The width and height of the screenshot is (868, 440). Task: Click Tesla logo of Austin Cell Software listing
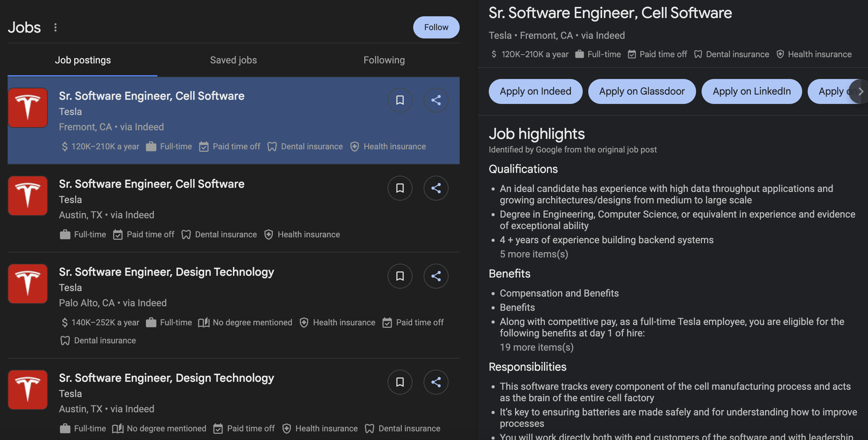[28, 196]
